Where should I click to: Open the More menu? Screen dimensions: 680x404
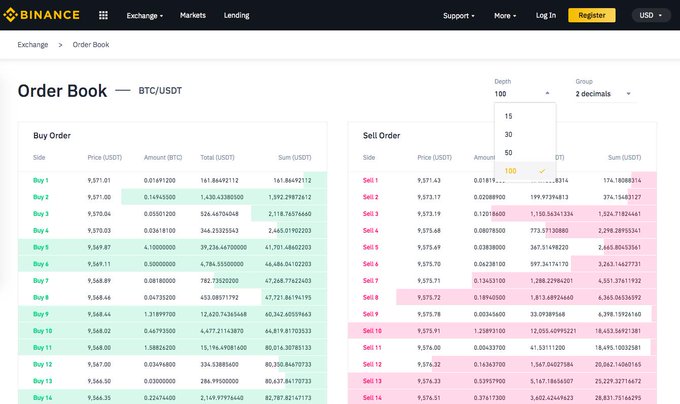505,16
